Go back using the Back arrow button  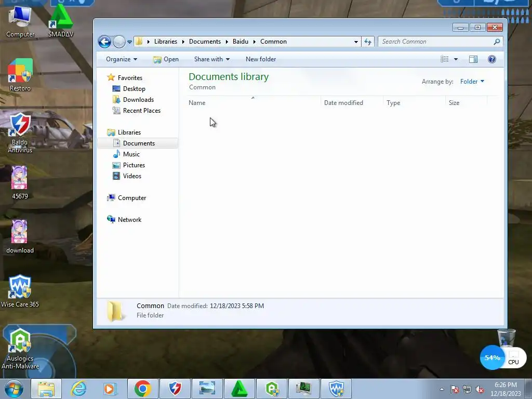[x=104, y=42]
